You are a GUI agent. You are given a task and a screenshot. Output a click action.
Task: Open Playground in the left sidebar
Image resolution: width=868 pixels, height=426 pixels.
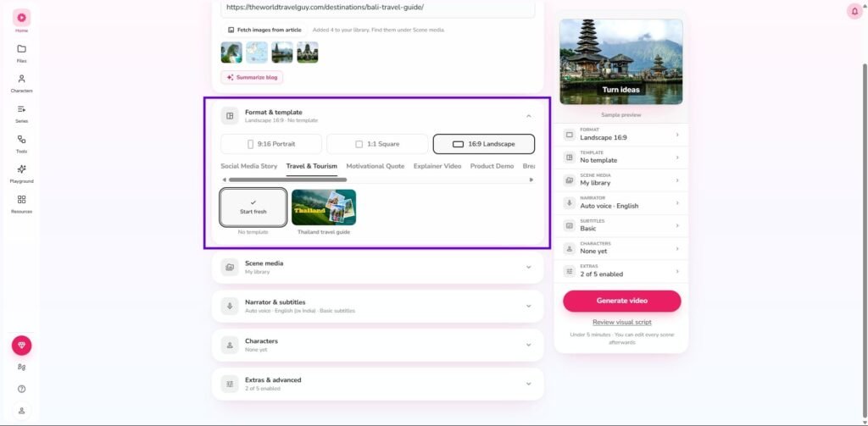click(21, 174)
